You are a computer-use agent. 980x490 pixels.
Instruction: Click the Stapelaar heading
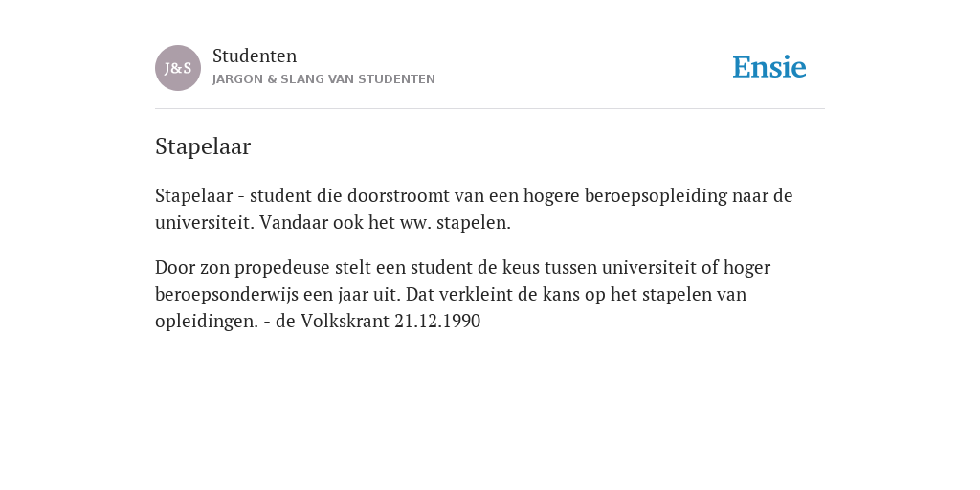click(x=203, y=146)
